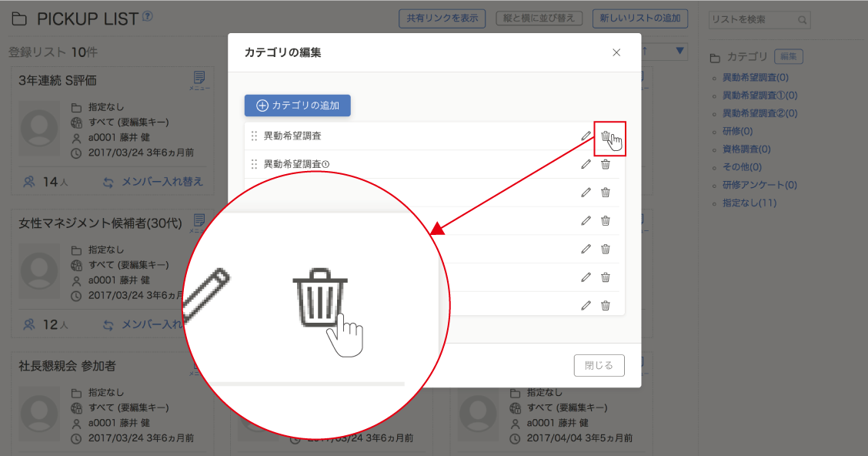Click the pencil icon in the bottom category row
Image resolution: width=868 pixels, height=456 pixels.
[586, 305]
